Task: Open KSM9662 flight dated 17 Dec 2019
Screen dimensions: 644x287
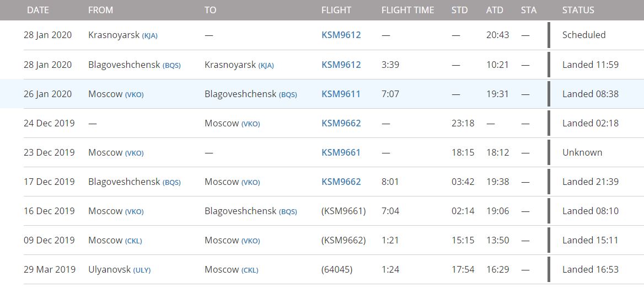Action: [x=341, y=182]
